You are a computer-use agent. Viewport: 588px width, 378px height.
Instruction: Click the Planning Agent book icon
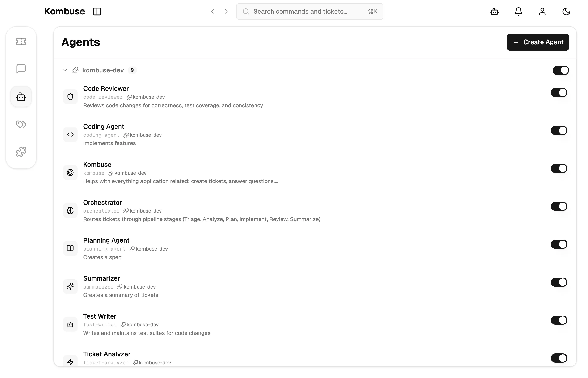(70, 248)
